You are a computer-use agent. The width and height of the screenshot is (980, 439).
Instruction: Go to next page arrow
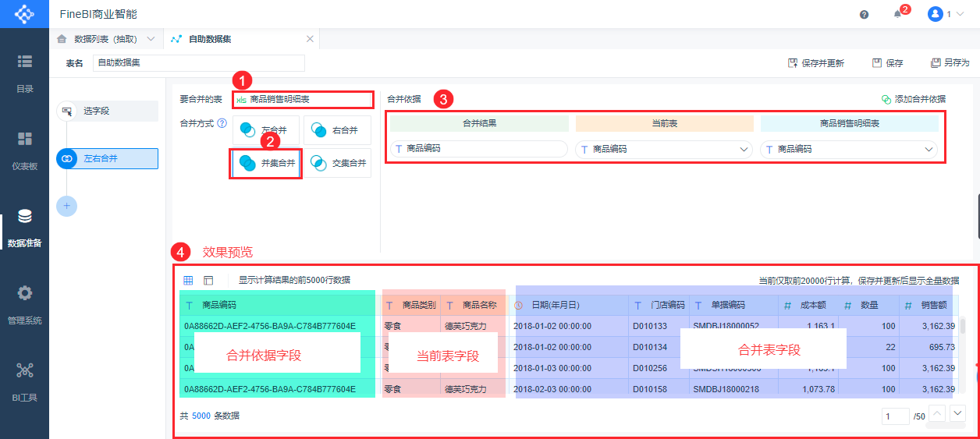point(958,413)
